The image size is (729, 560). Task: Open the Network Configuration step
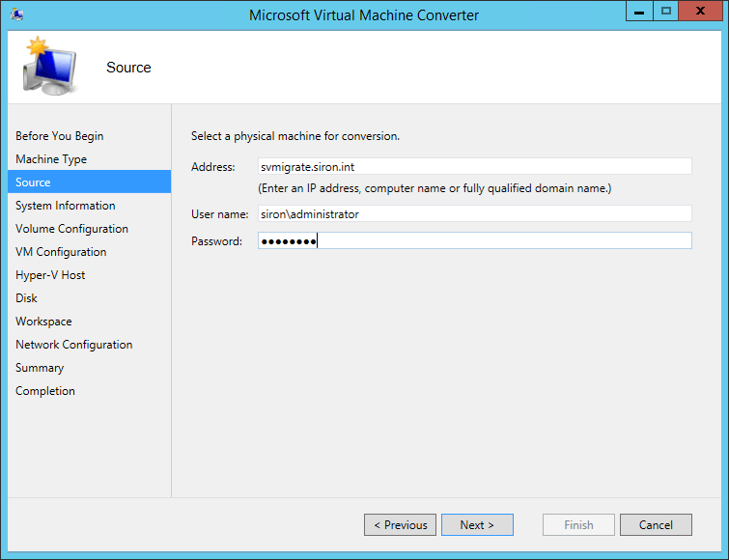(74, 345)
